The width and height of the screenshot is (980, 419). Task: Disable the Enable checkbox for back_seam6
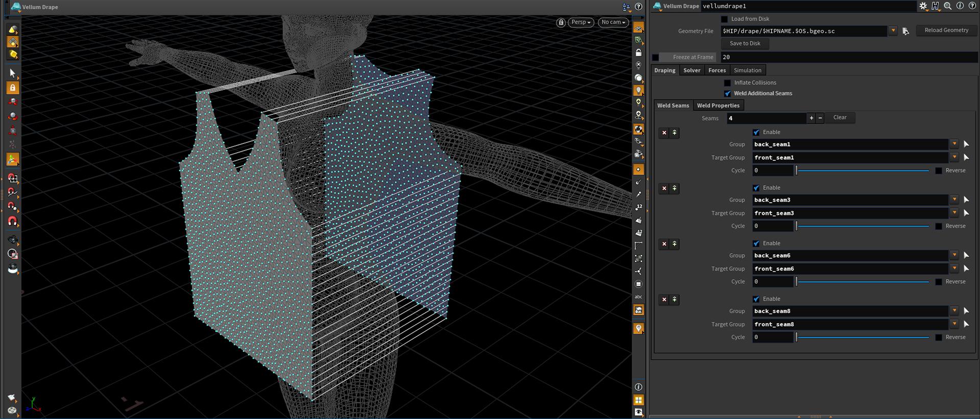tap(756, 243)
